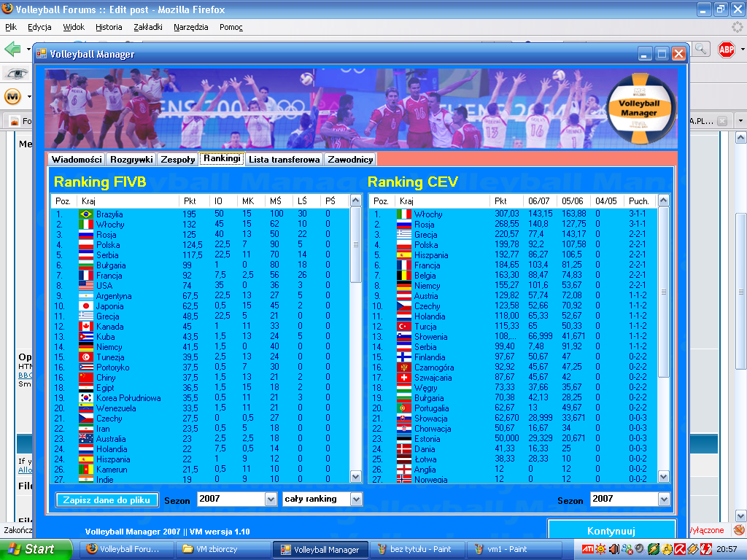Click the Kamerun flag icon
This screenshot has width=747, height=560.
pyautogui.click(x=86, y=470)
